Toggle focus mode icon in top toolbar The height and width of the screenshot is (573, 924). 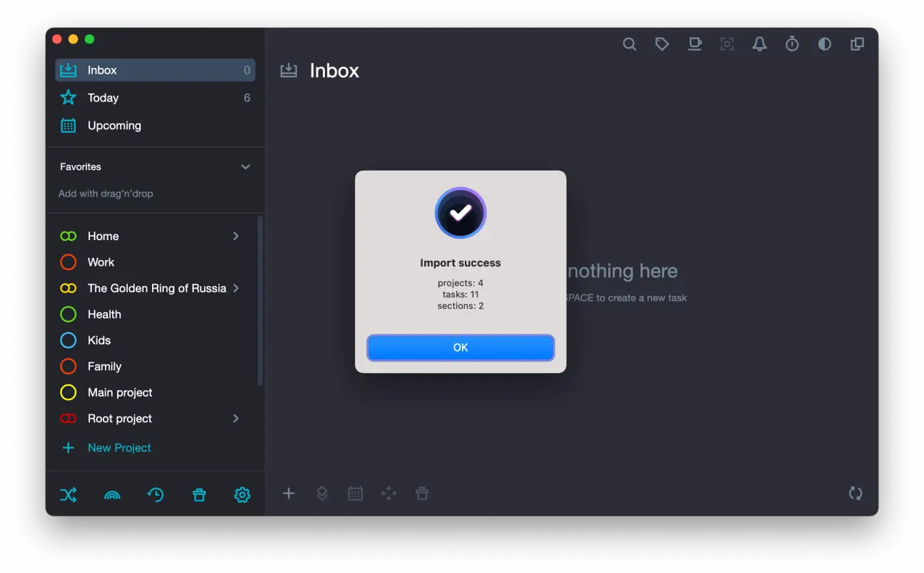pos(727,44)
